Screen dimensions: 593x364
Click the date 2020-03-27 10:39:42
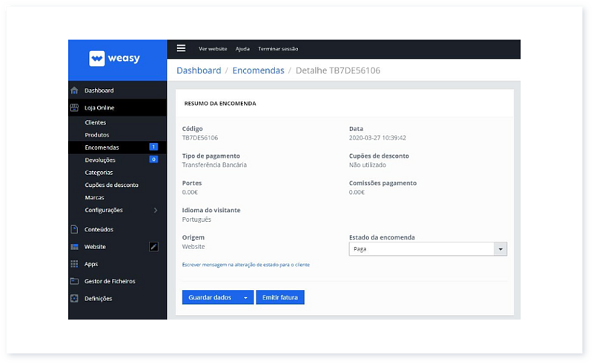[x=377, y=138]
